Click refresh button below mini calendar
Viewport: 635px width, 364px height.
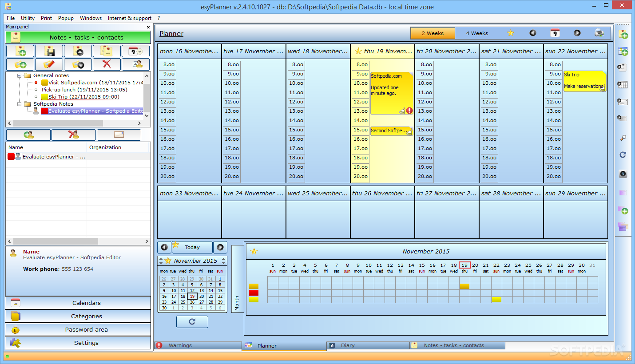[x=192, y=322]
